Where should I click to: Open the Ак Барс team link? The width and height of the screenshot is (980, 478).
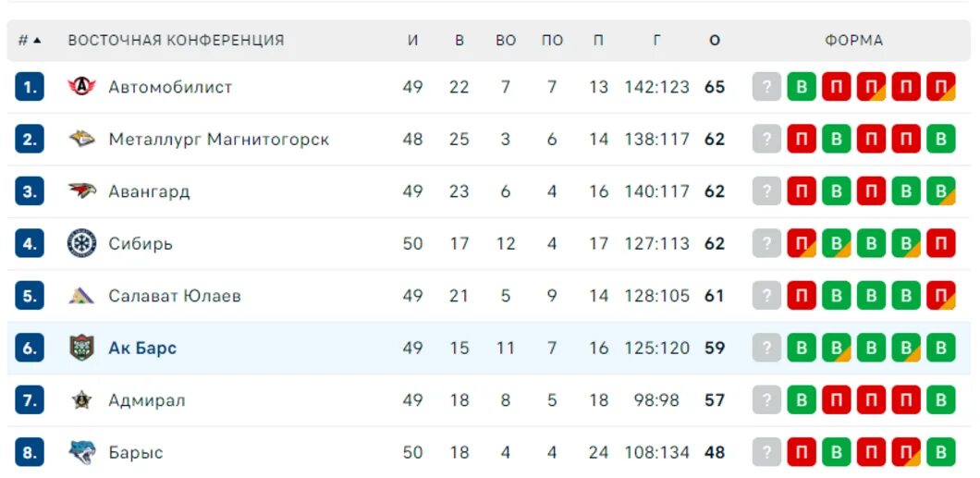tap(142, 348)
